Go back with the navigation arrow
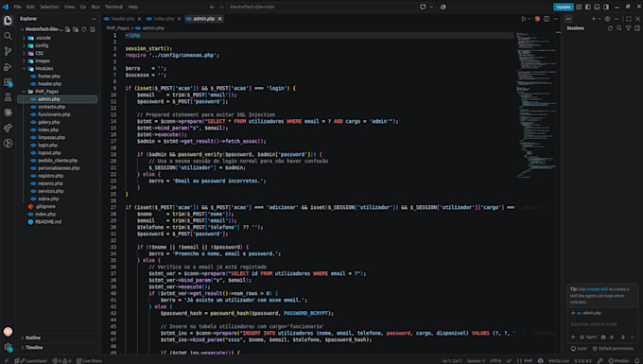 pos(212,7)
